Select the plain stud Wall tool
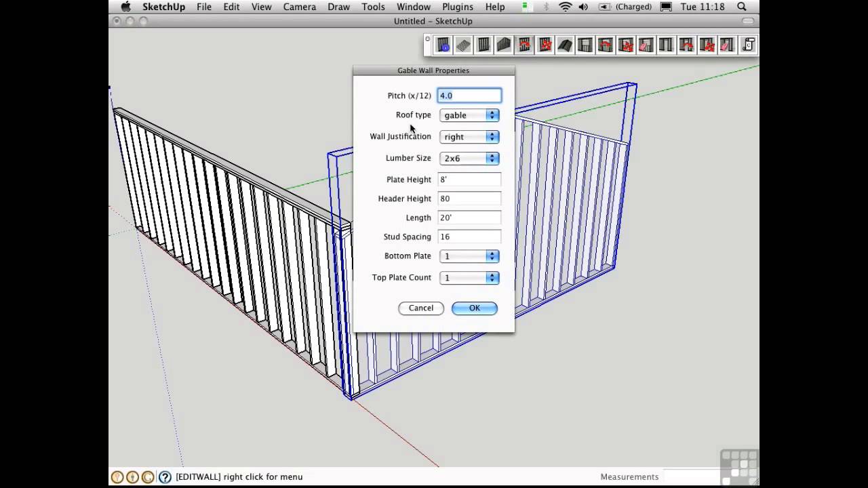868x488 pixels. pos(484,45)
